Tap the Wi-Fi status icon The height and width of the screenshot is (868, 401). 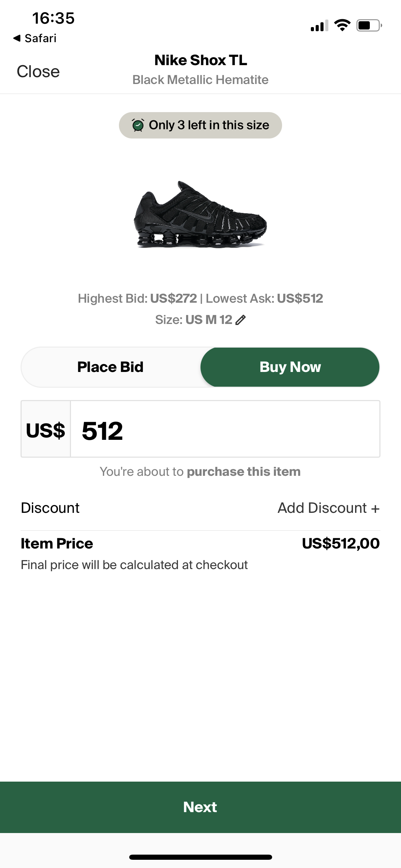342,25
